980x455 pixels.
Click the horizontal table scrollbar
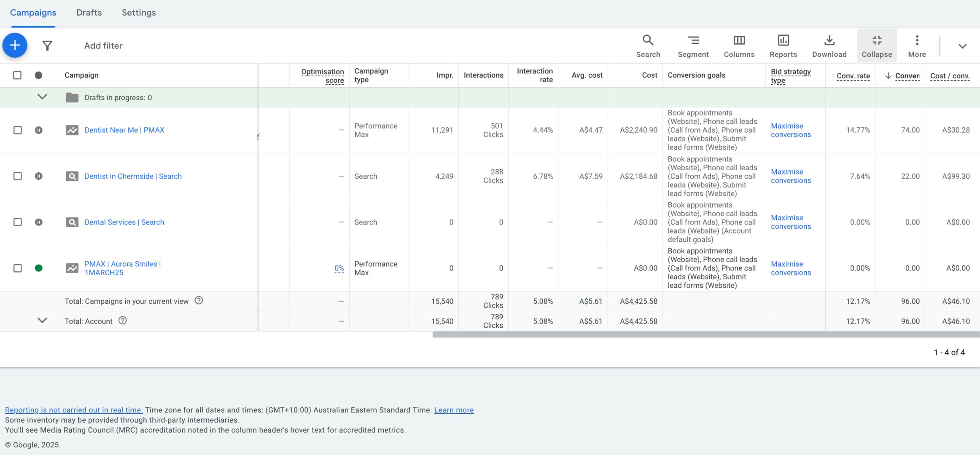pos(705,335)
